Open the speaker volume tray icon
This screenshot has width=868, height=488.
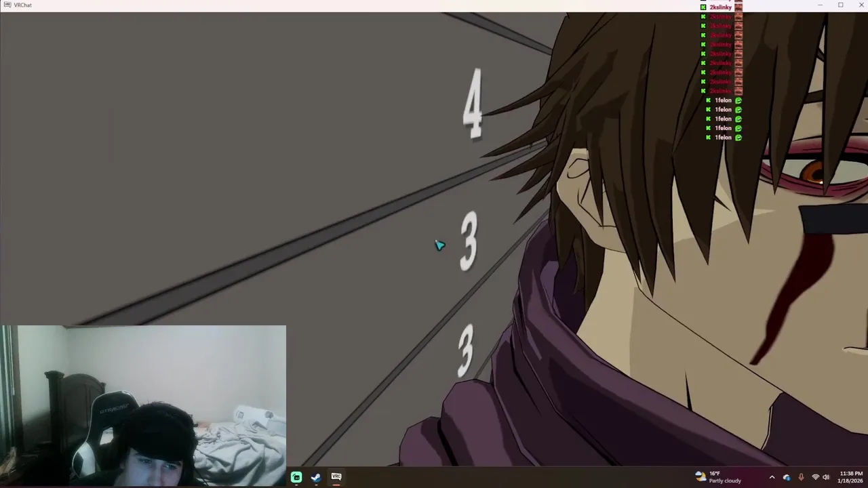[826, 477]
